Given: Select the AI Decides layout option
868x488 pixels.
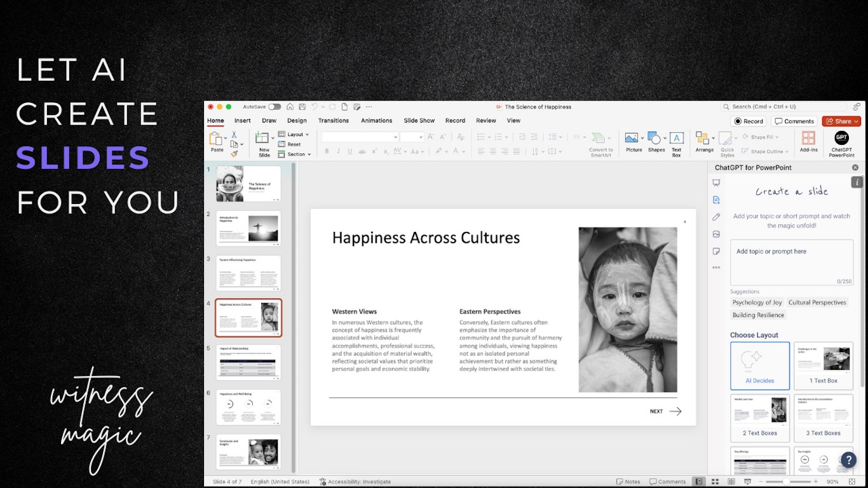Looking at the screenshot, I should [759, 365].
